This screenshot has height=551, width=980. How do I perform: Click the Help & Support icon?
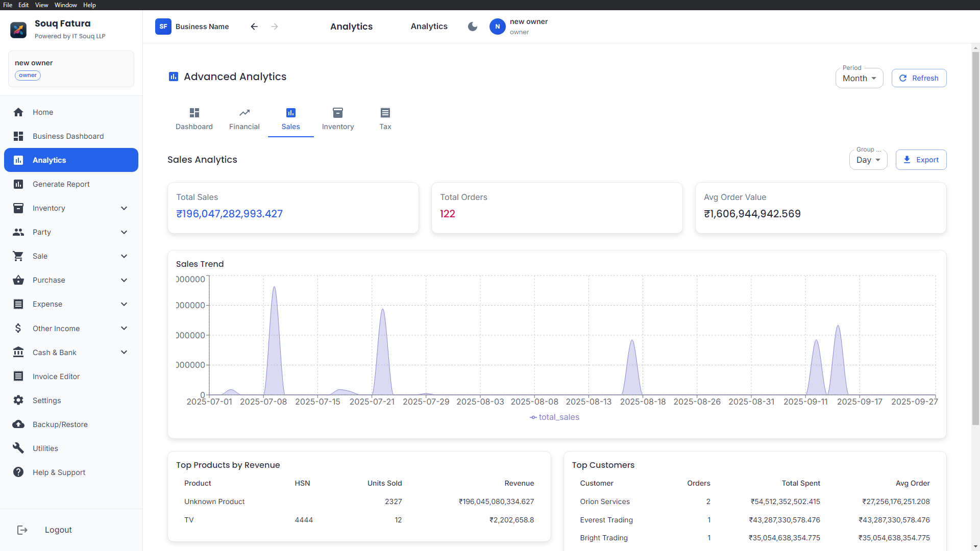point(18,472)
